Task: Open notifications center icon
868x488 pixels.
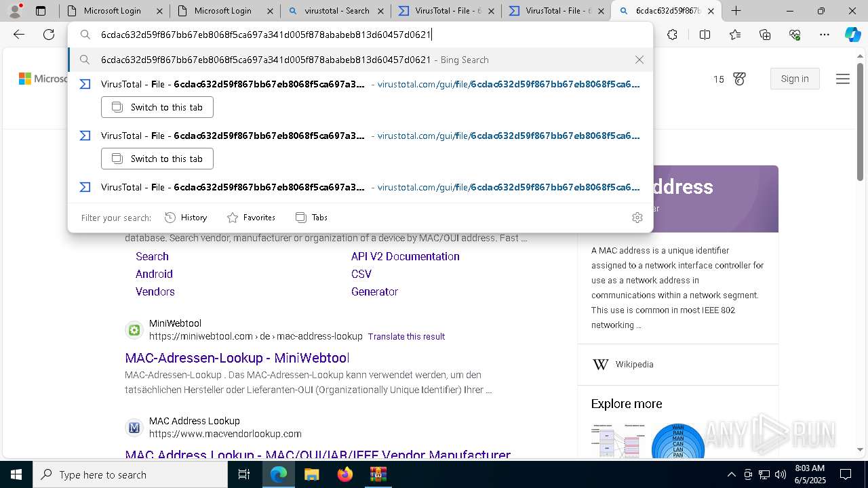Action: [846, 474]
